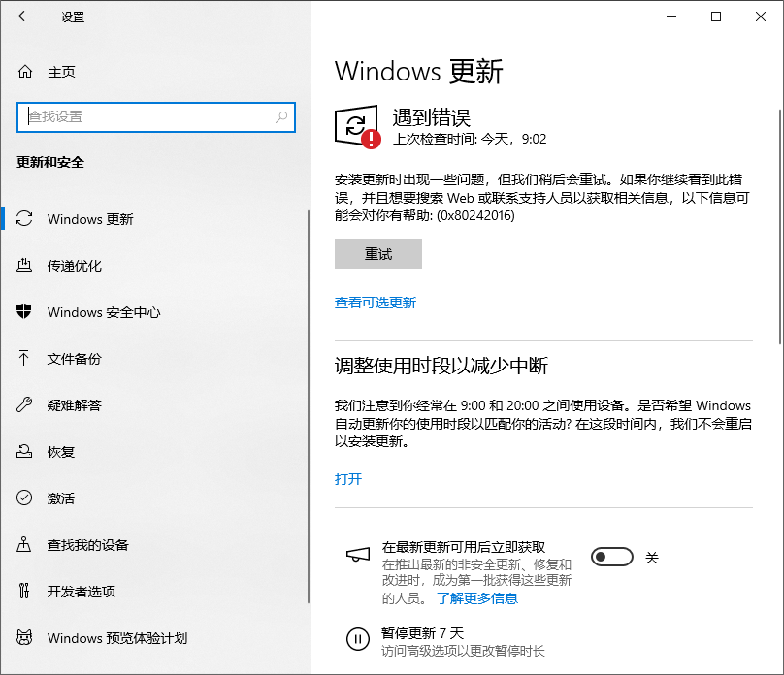Viewport: 784px width, 675px height.
Task: Click the 查找我的设备 find-my-device icon
Action: coord(23,545)
